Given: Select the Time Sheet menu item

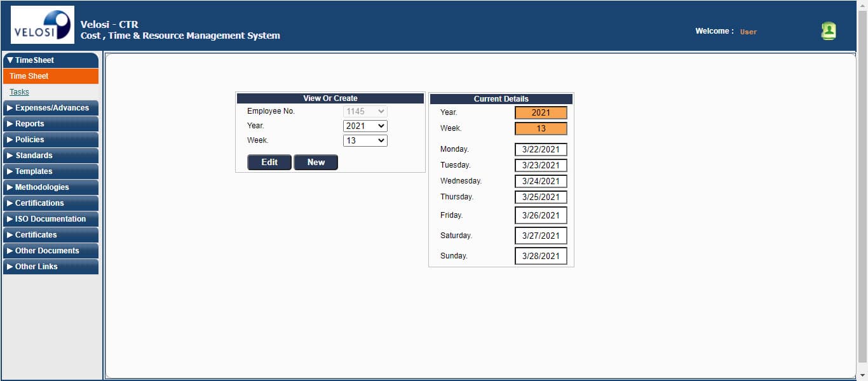Looking at the screenshot, I should [x=29, y=76].
